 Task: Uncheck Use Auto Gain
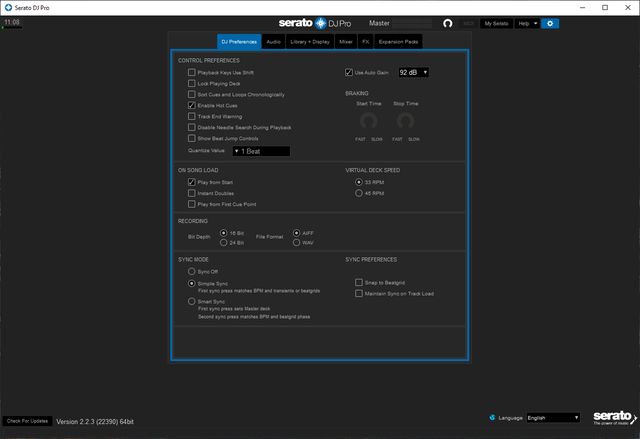tap(349, 72)
